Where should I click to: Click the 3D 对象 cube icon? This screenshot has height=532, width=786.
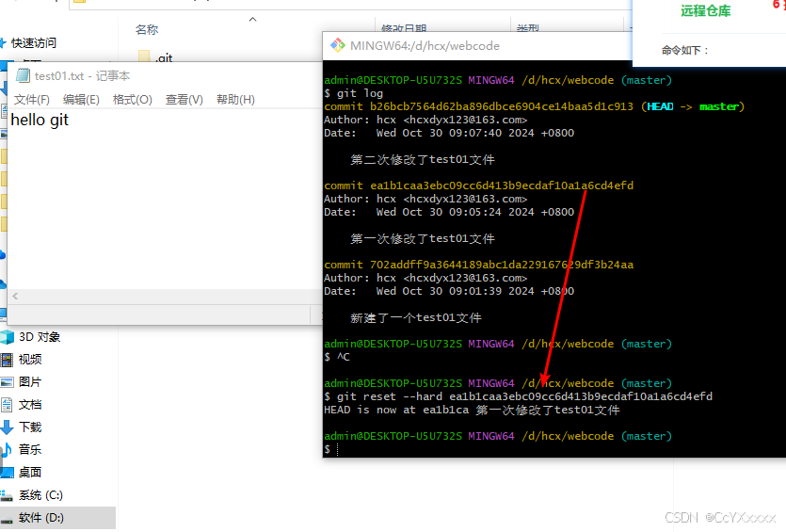pyautogui.click(x=7, y=337)
